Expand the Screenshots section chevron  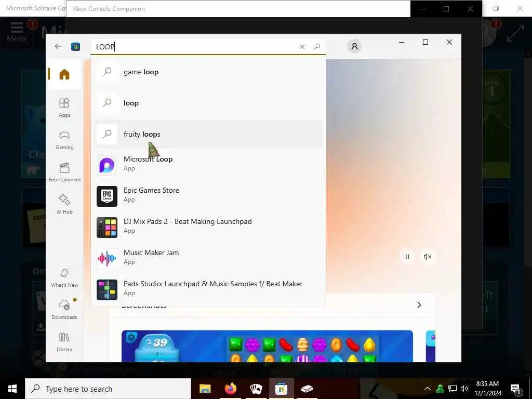tap(419, 305)
